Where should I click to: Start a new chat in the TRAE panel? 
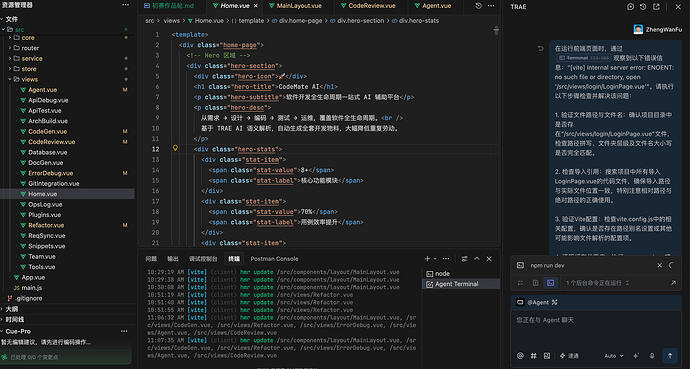click(x=630, y=7)
